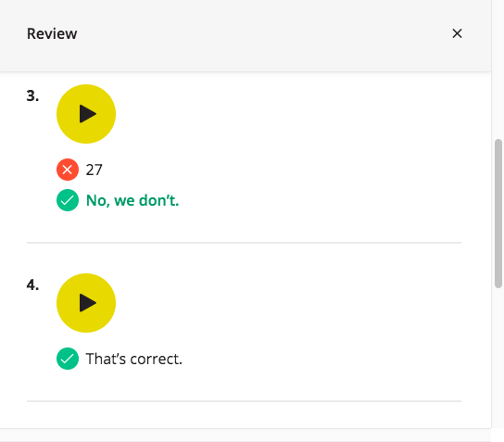Click the green checkmark beside "No, we don't."
Viewport: 504px width, 442px height.
pos(68,200)
